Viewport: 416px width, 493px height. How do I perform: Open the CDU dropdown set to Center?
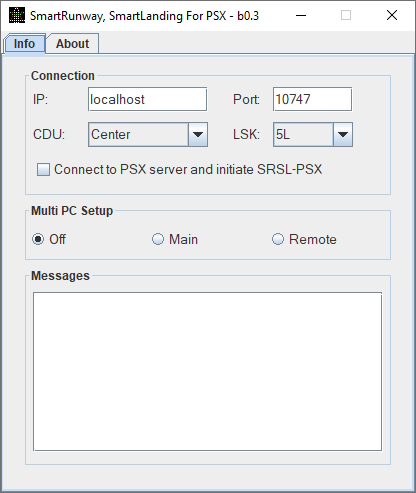pyautogui.click(x=148, y=134)
